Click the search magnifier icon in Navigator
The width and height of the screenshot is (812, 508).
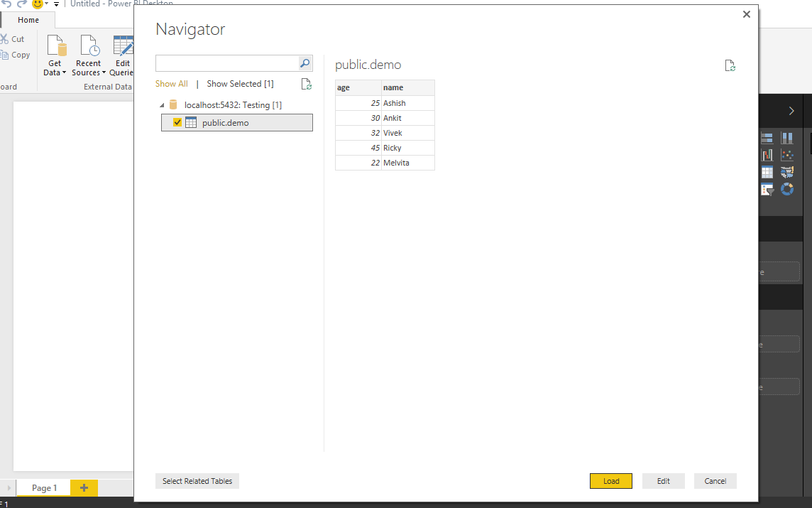pos(304,63)
